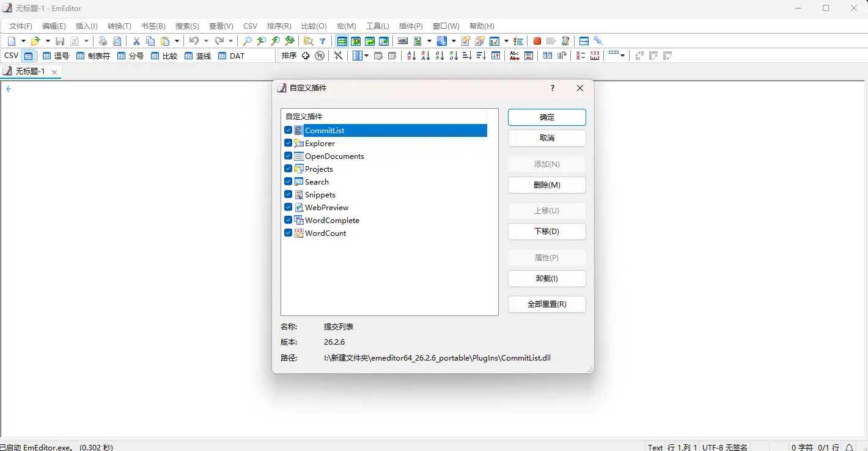Uncheck the WebPreview plugin checkbox
The height and width of the screenshot is (451, 868).
[289, 207]
